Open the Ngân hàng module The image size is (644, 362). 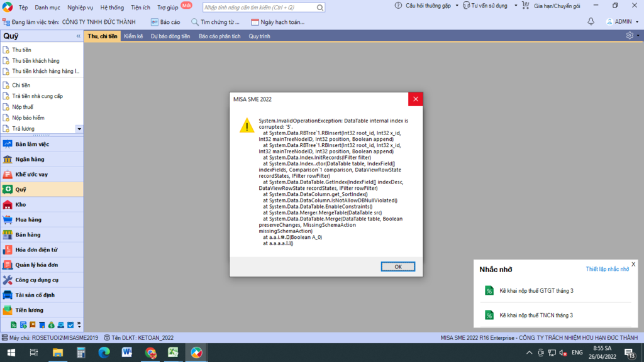pos(42,159)
